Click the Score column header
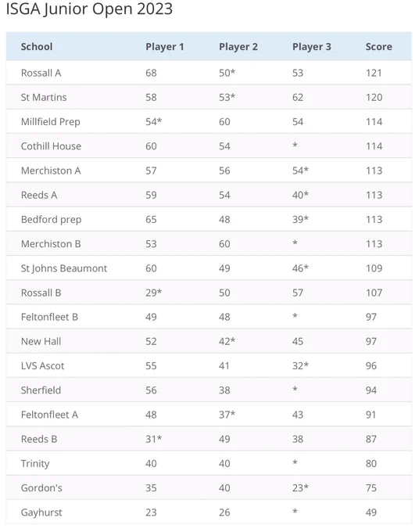The height and width of the screenshot is (532, 415). click(x=379, y=46)
